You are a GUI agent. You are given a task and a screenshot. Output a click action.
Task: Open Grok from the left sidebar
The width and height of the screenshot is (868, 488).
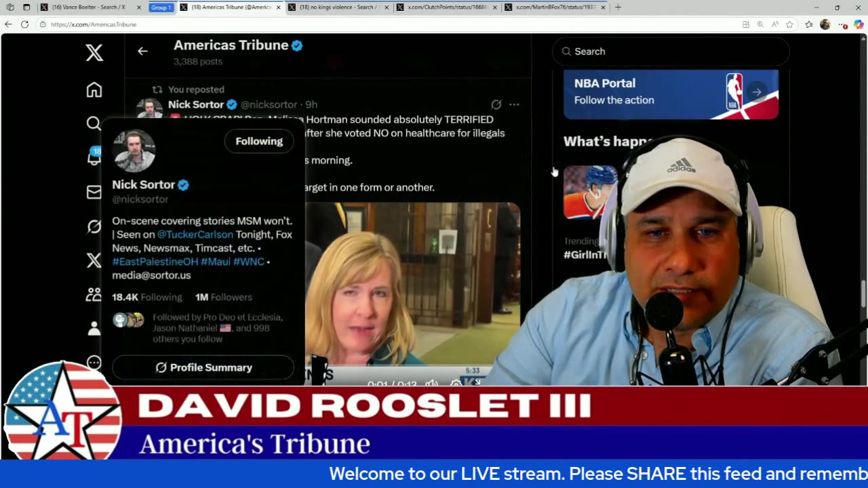[x=94, y=226]
